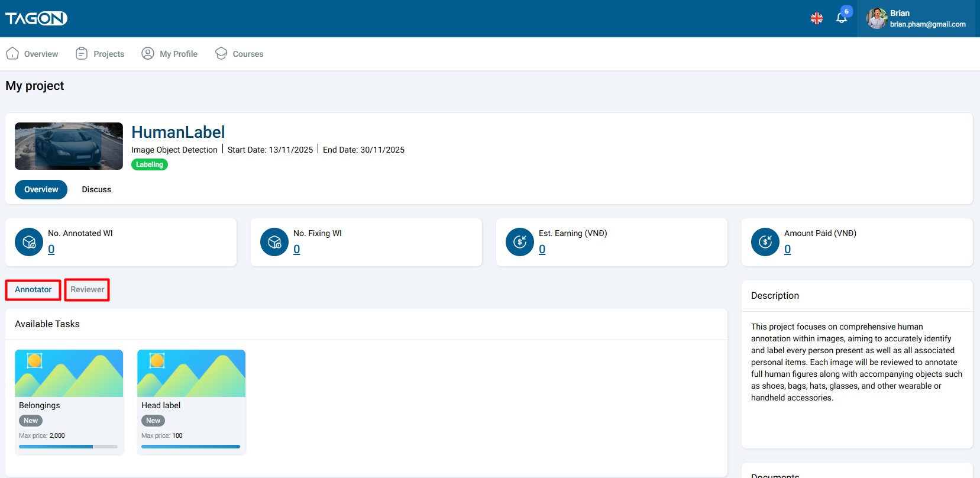This screenshot has width=980, height=478.
Task: Click the No. Fixing WI cube icon
Action: point(274,242)
